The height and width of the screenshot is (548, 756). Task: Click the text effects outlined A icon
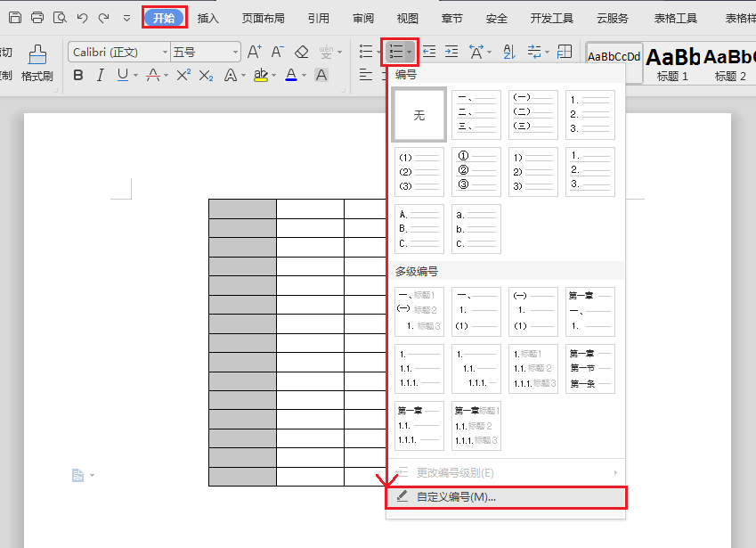pyautogui.click(x=231, y=75)
